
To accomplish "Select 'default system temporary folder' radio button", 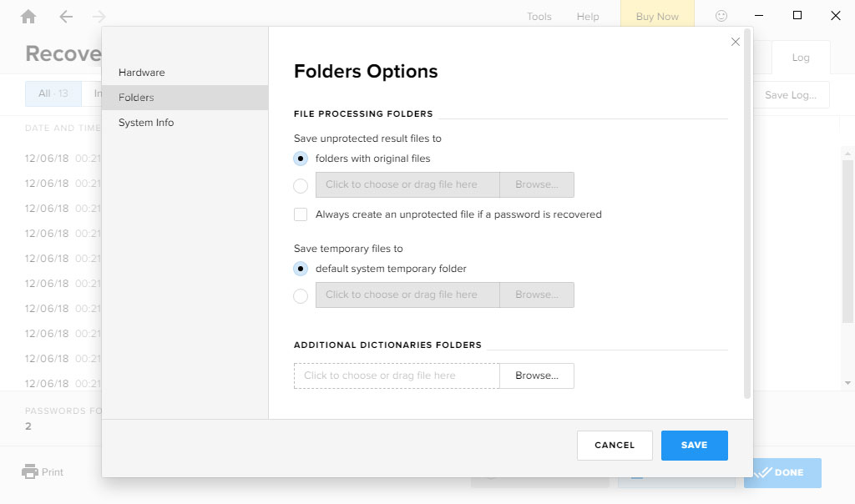I will (301, 269).
